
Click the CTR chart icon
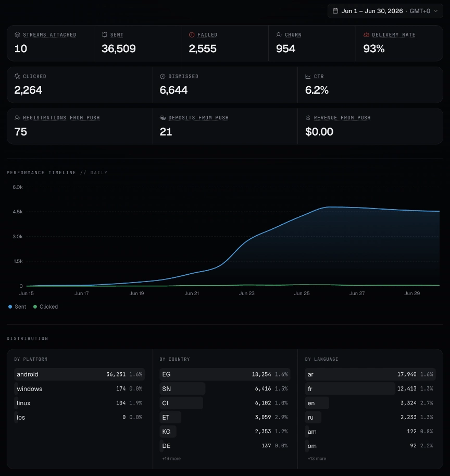(308, 76)
